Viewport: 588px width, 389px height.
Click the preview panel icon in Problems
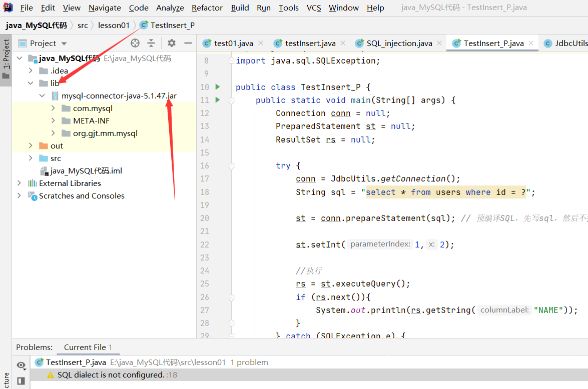21,381
